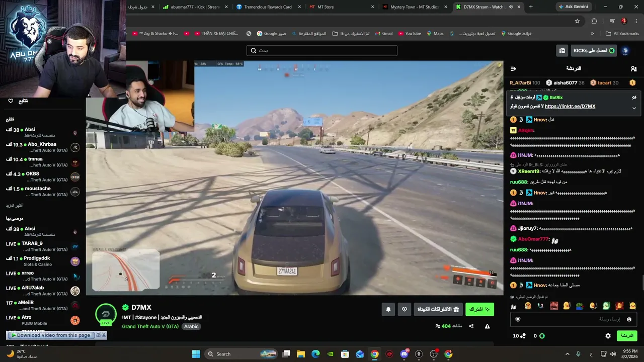Image resolution: width=644 pixels, height=362 pixels.
Task: Collapse the chat panel
Action: (513, 69)
